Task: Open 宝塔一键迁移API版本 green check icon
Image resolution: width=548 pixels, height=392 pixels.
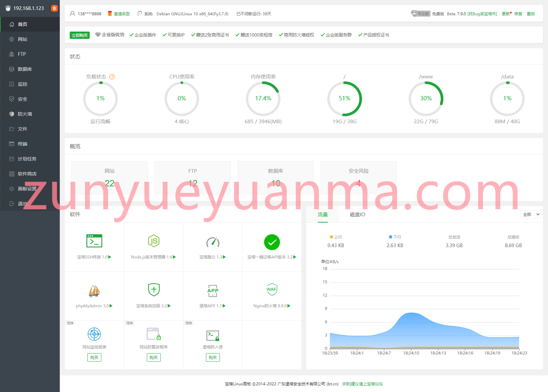Action: pyautogui.click(x=272, y=242)
